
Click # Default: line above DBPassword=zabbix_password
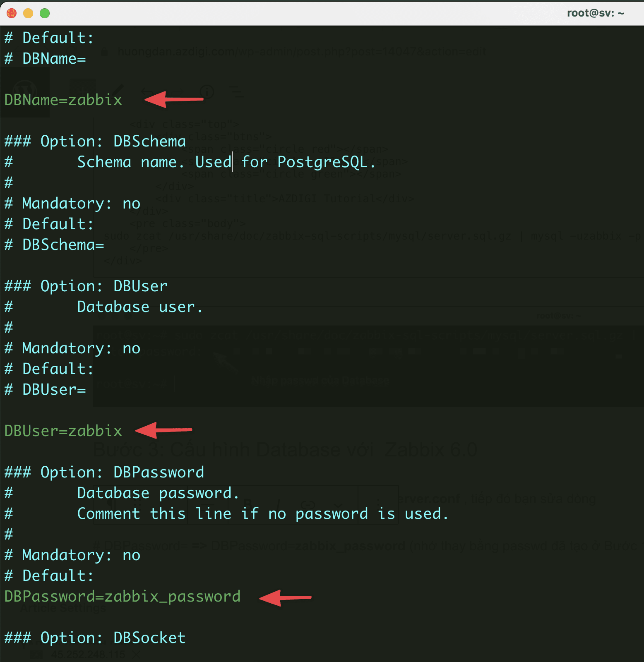coord(49,576)
